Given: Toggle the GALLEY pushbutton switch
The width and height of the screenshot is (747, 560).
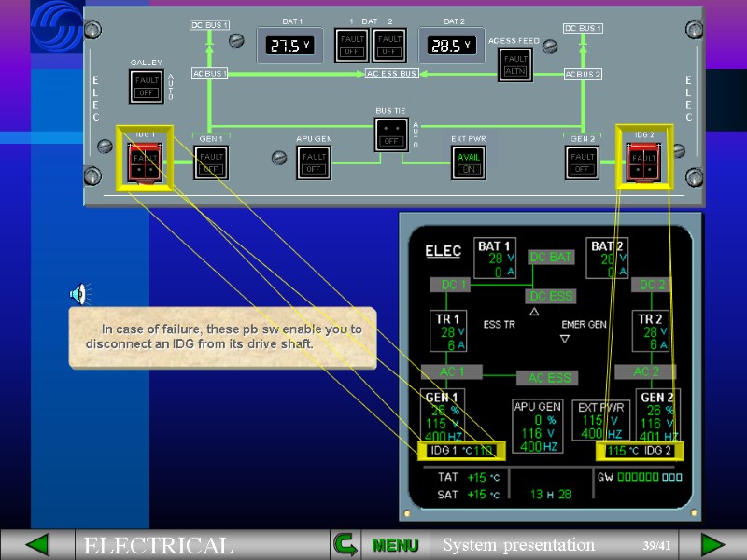Looking at the screenshot, I should (x=147, y=86).
